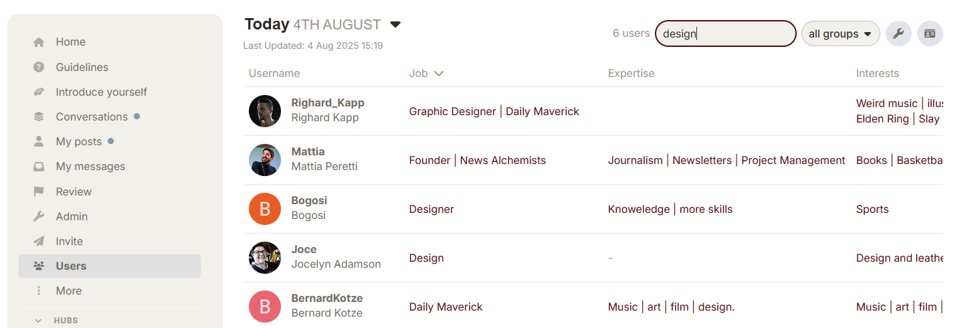The image size is (980, 328).
Task: Click the user search field
Action: click(x=725, y=33)
